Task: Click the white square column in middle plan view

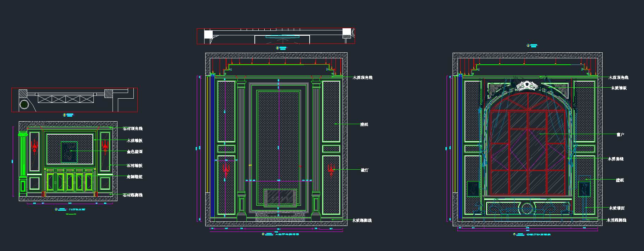Action: [208, 34]
